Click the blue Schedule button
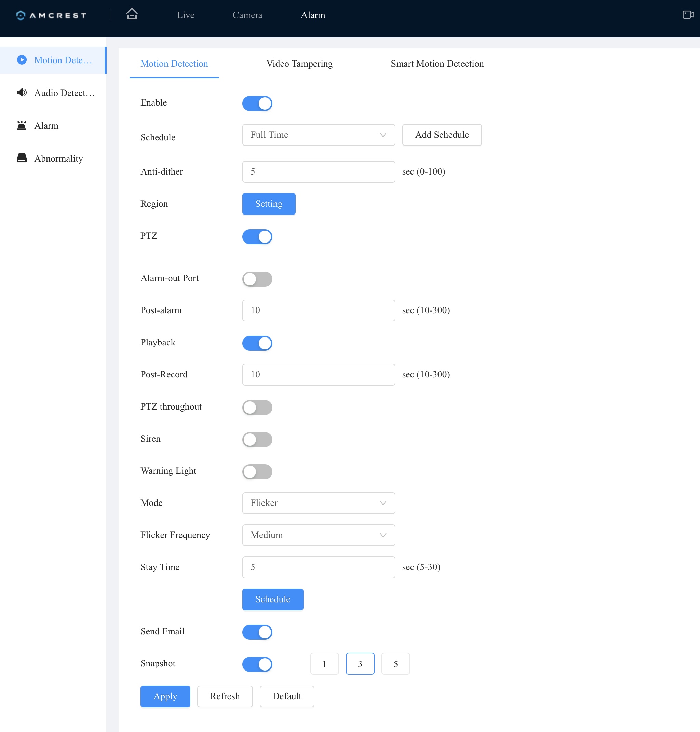 click(x=273, y=599)
